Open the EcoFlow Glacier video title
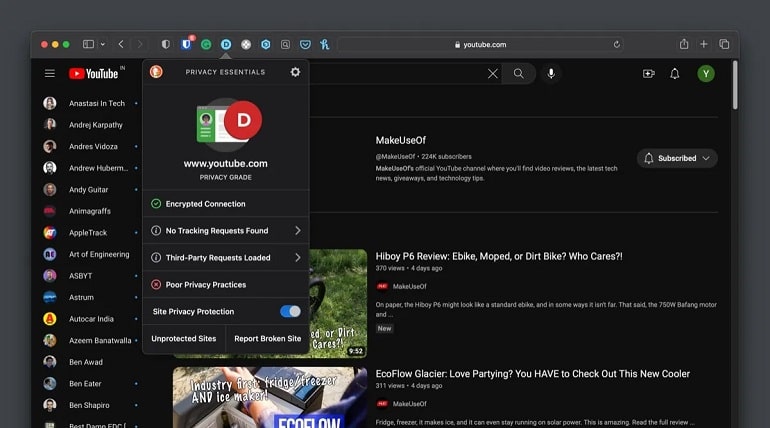The image size is (770, 428). point(533,374)
